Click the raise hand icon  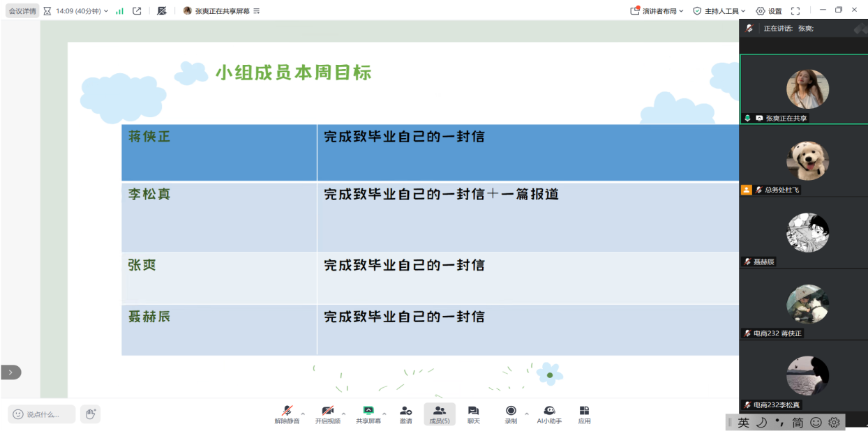(90, 414)
